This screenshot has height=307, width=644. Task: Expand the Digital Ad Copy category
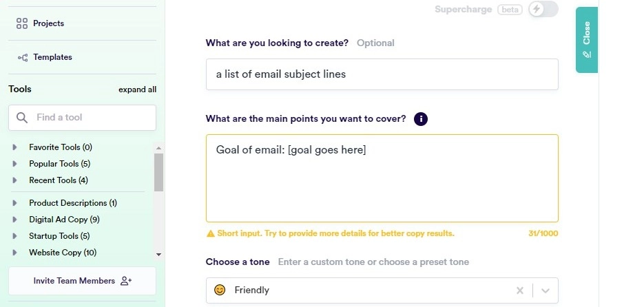(14, 220)
